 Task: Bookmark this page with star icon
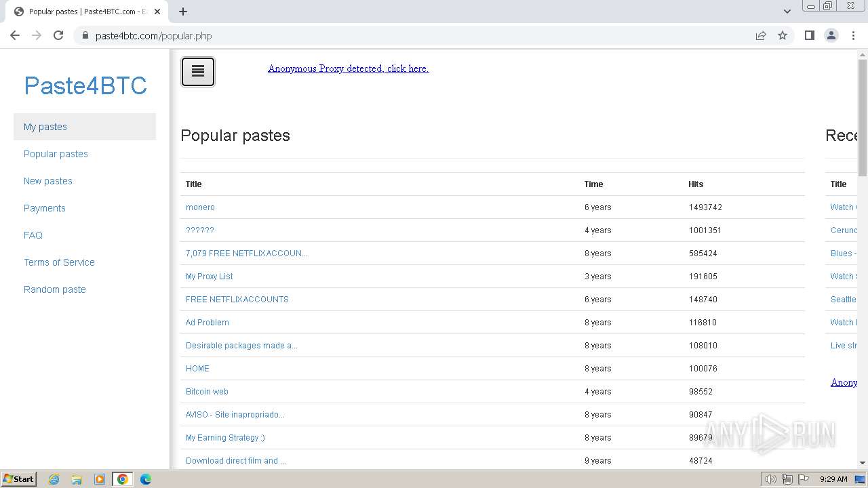[783, 35]
